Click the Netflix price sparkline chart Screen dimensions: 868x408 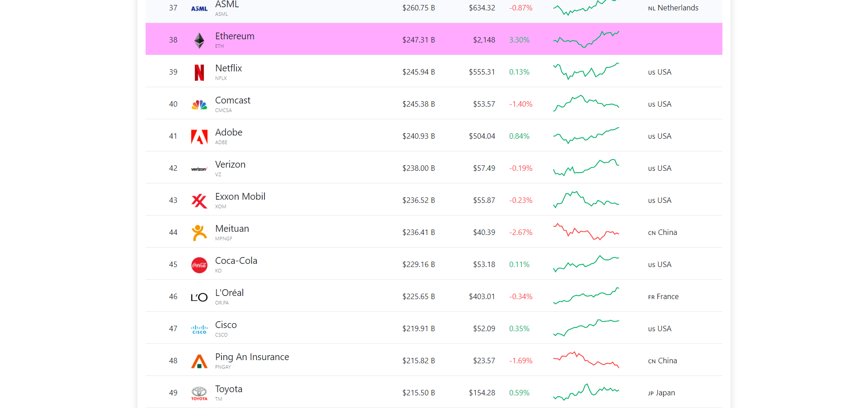586,71
